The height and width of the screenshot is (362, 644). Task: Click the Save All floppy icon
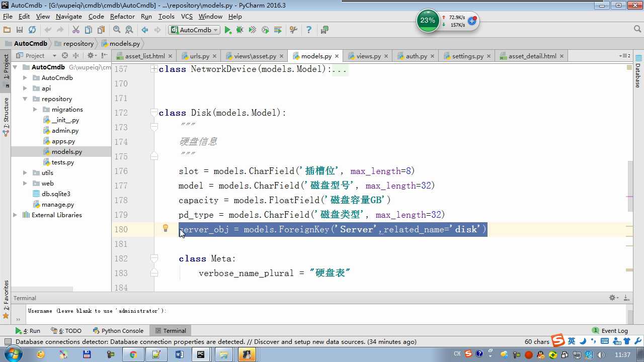point(20,30)
